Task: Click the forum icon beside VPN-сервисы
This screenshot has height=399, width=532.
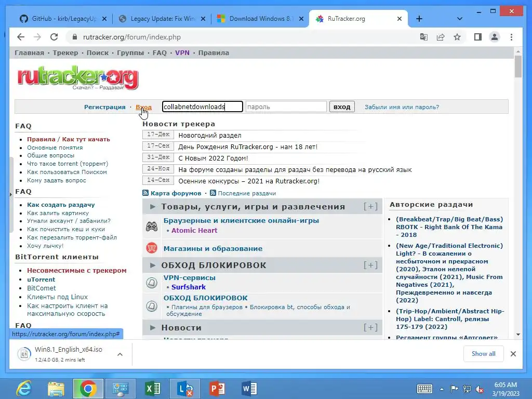Action: 152,282
